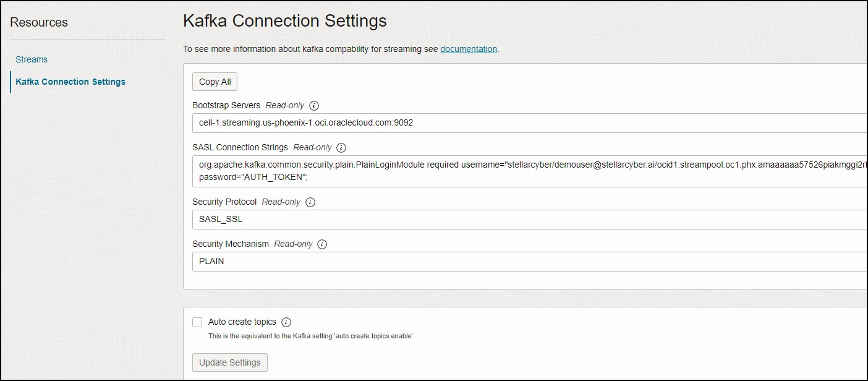Click the Bootstrap Servers info icon
Image resolution: width=868 pixels, height=381 pixels.
[x=314, y=106]
